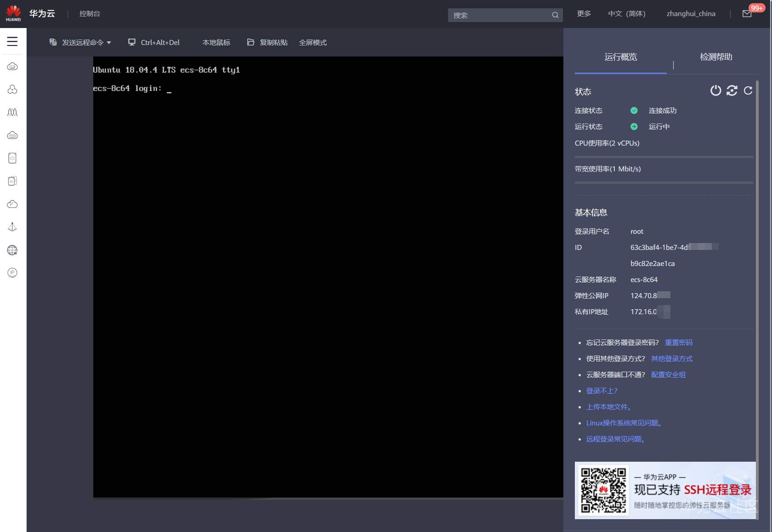Click the 带宽使用率 usage bar

coord(664,182)
